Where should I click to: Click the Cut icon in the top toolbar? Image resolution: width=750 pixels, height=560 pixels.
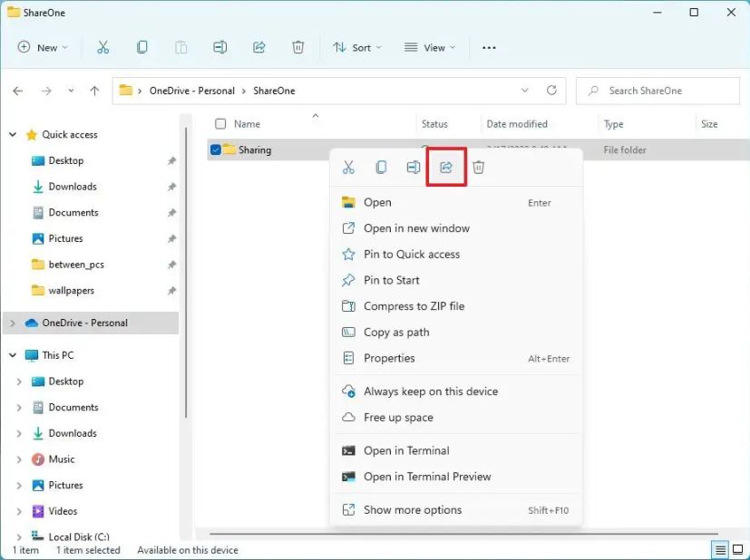(x=102, y=47)
